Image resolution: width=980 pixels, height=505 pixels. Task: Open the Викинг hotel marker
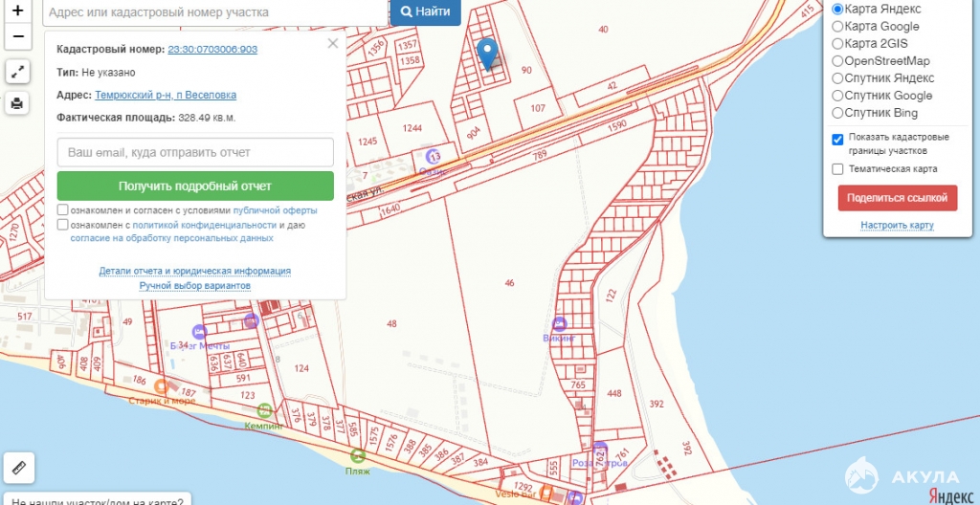559,323
